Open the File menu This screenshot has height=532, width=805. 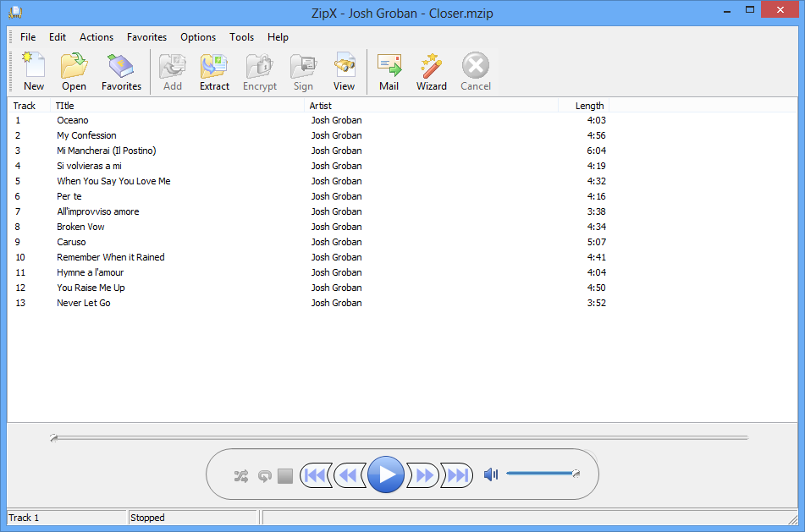[x=28, y=37]
